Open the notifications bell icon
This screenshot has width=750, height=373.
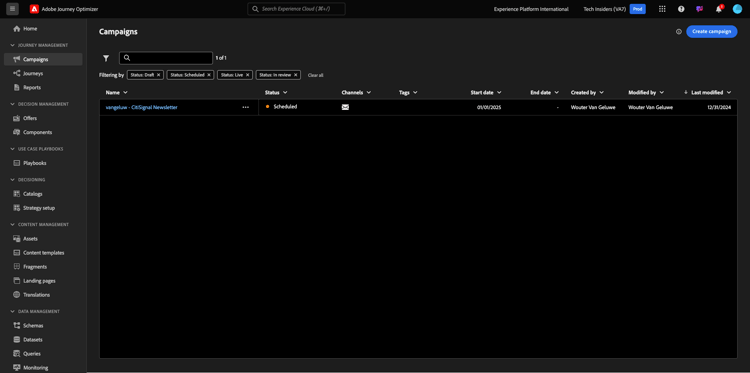pyautogui.click(x=718, y=9)
